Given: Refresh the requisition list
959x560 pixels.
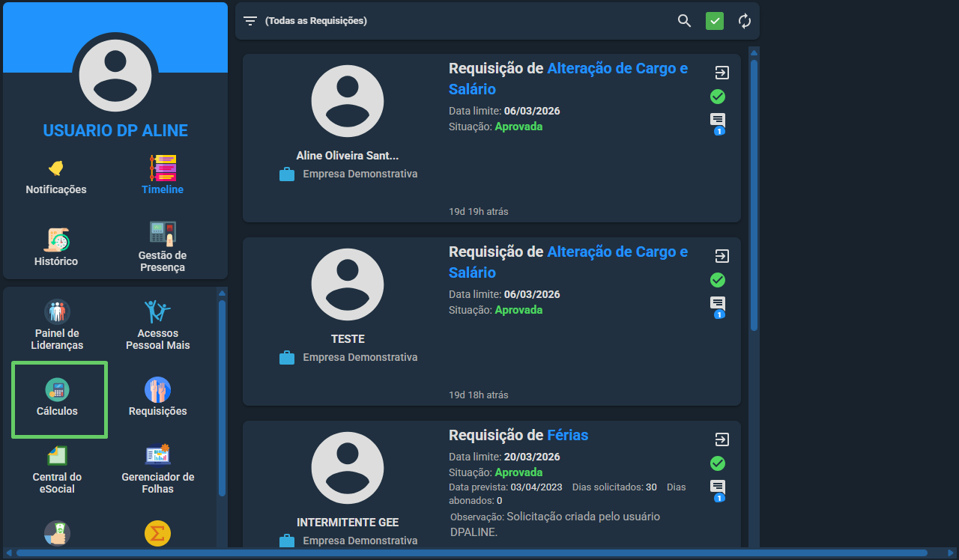Looking at the screenshot, I should pyautogui.click(x=745, y=21).
